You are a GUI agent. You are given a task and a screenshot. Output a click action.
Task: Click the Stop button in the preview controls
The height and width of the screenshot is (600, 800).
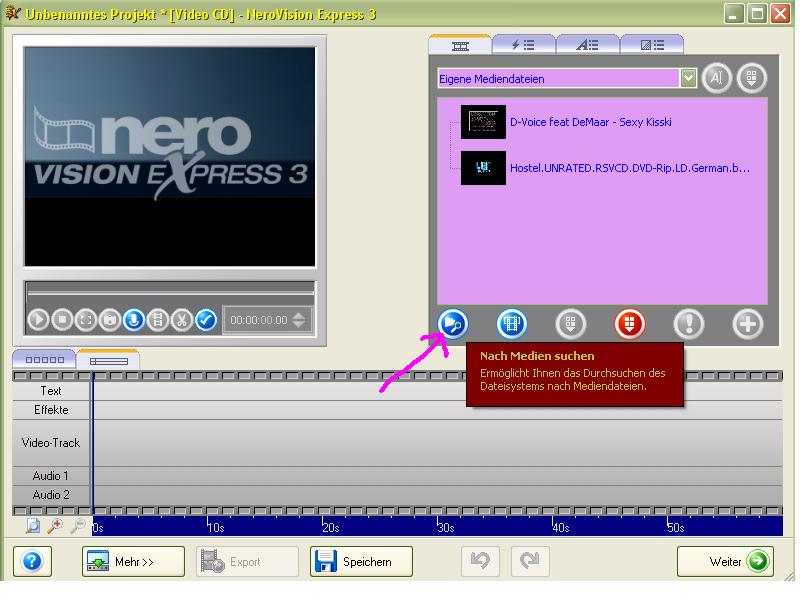[62, 320]
